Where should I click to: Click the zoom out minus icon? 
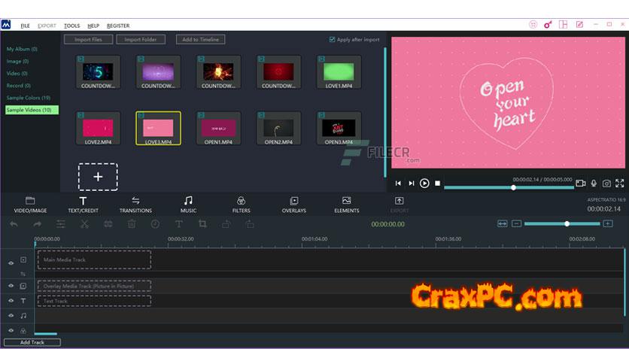tap(517, 223)
